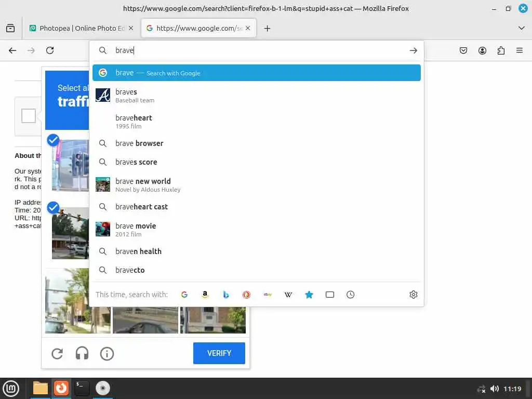Deselect the checked traffic light image tile
532x399 pixels.
pyautogui.click(x=70, y=165)
